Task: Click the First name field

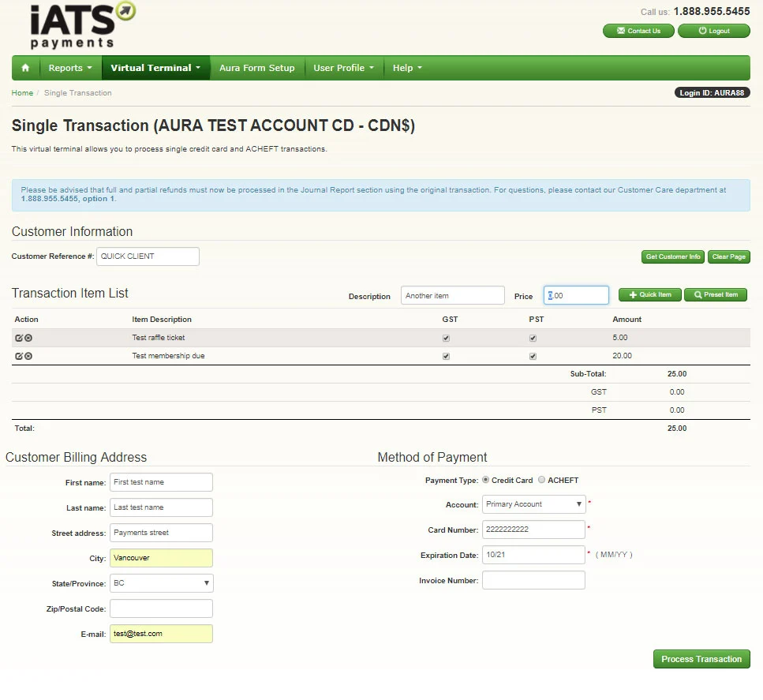Action: (x=161, y=482)
